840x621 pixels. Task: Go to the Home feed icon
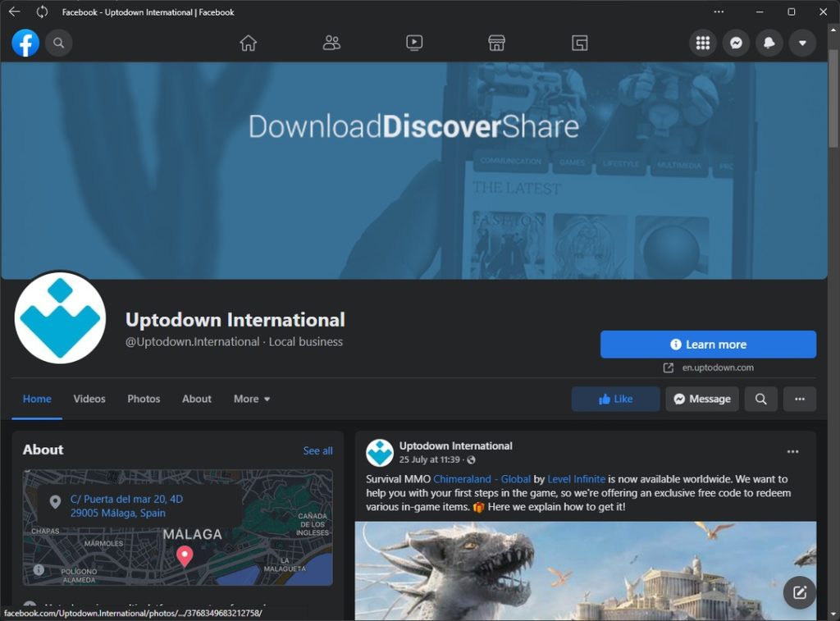(x=248, y=43)
